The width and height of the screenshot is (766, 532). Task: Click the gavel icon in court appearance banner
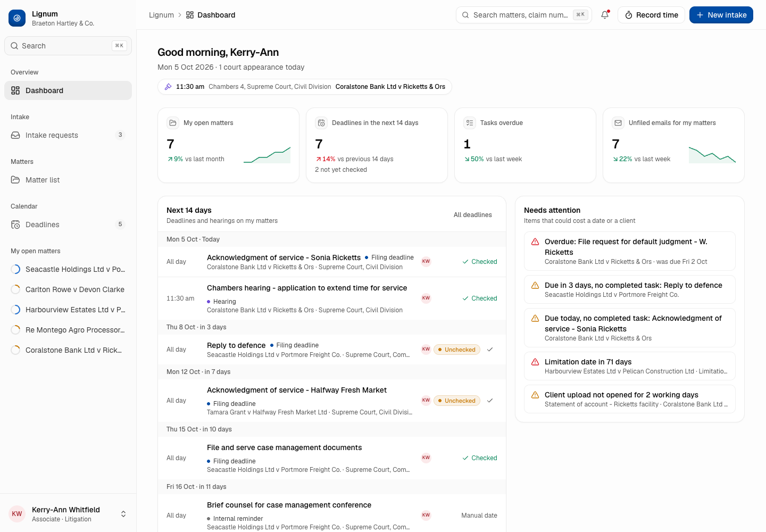coord(168,87)
